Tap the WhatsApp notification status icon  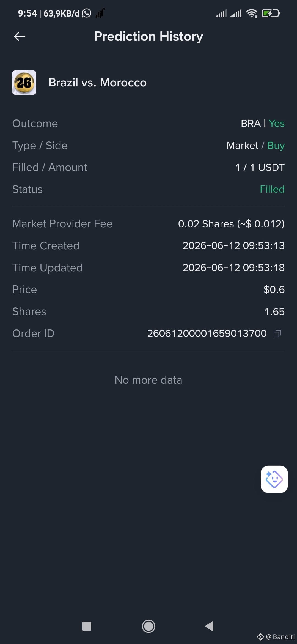(87, 13)
